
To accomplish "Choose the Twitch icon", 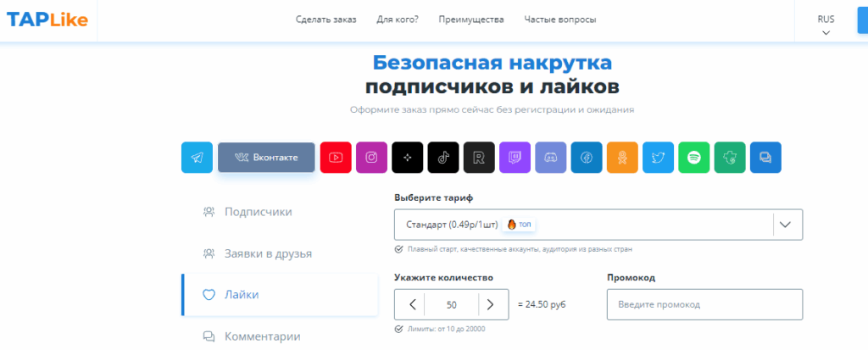I will click(515, 158).
